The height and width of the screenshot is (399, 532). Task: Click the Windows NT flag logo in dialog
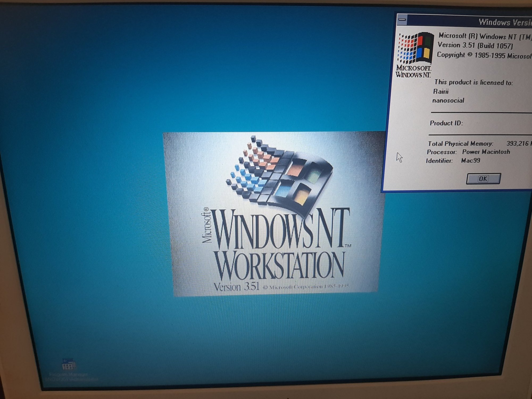click(415, 48)
